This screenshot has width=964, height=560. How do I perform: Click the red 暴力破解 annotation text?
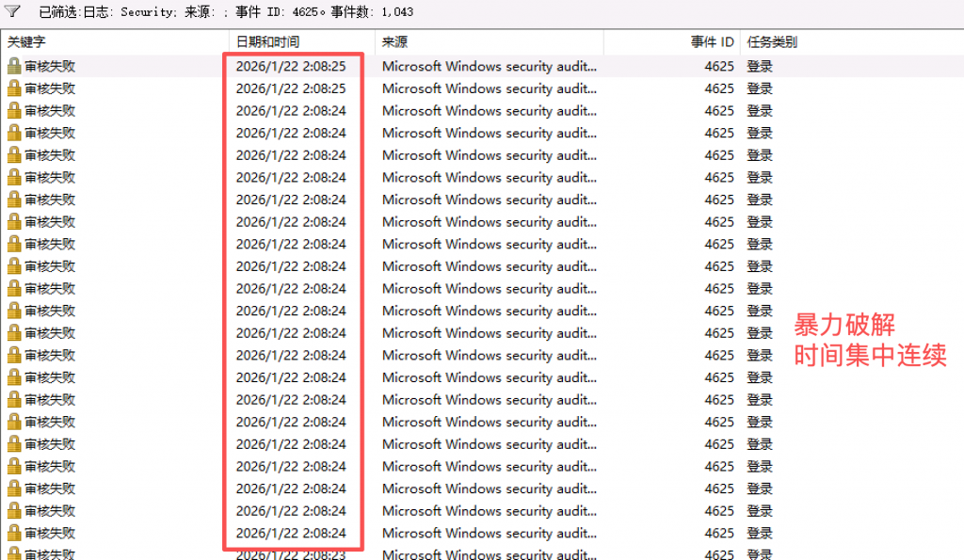pos(844,327)
